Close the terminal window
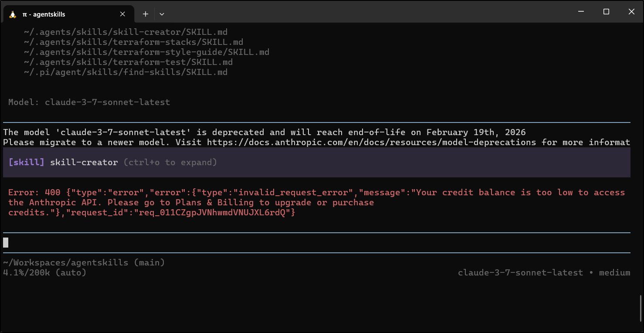 pos(631,12)
